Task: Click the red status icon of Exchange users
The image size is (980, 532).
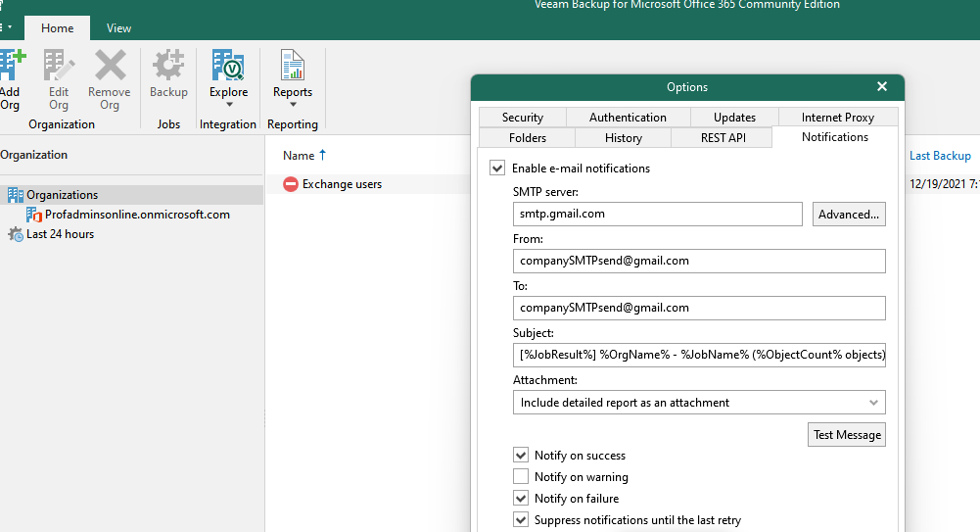Action: coord(291,184)
